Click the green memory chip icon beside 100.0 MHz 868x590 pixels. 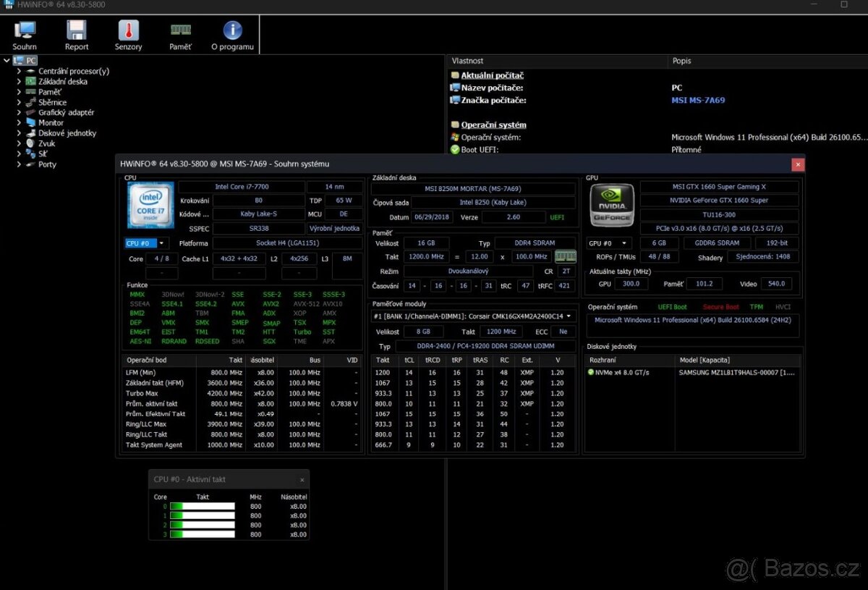coord(565,256)
